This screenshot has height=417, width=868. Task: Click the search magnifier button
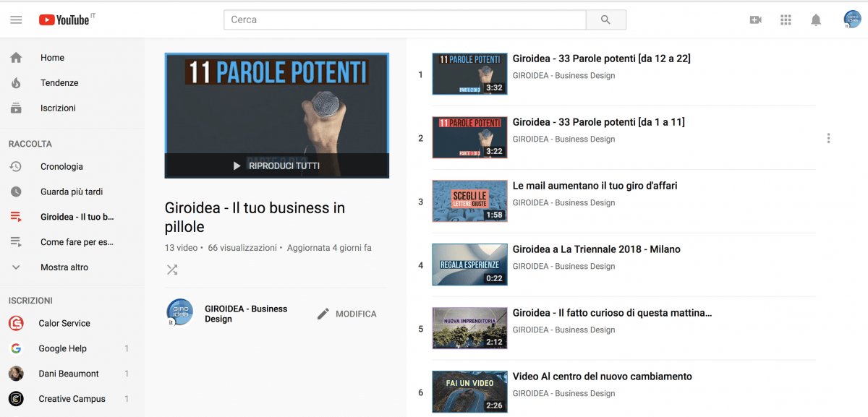pos(605,20)
